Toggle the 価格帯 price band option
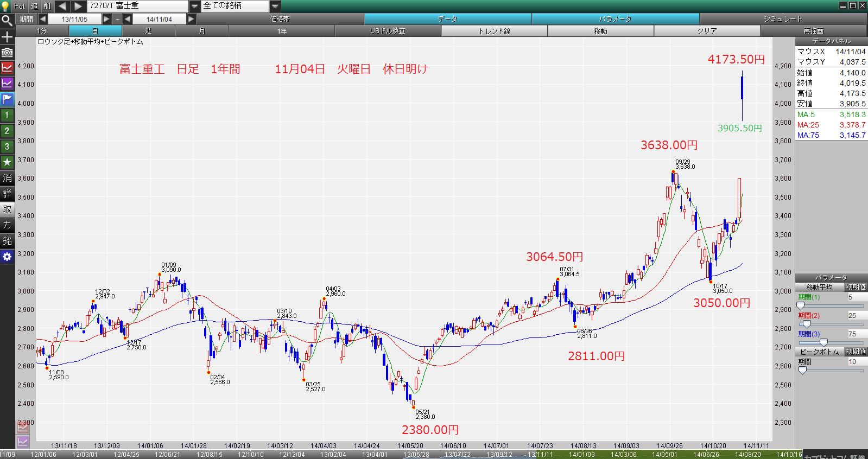This screenshot has height=459, width=868. [x=280, y=19]
